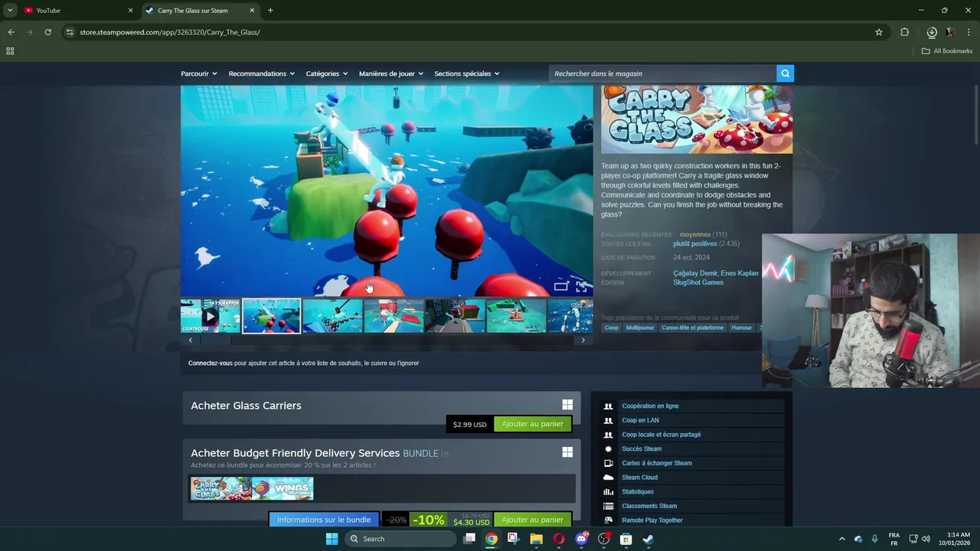Open Opera browser from the taskbar
The height and width of the screenshot is (551, 980).
pyautogui.click(x=559, y=539)
